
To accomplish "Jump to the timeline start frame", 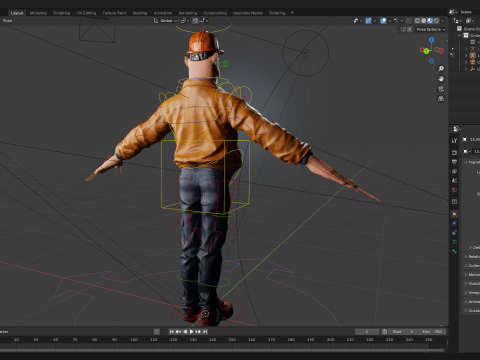I will 172,332.
